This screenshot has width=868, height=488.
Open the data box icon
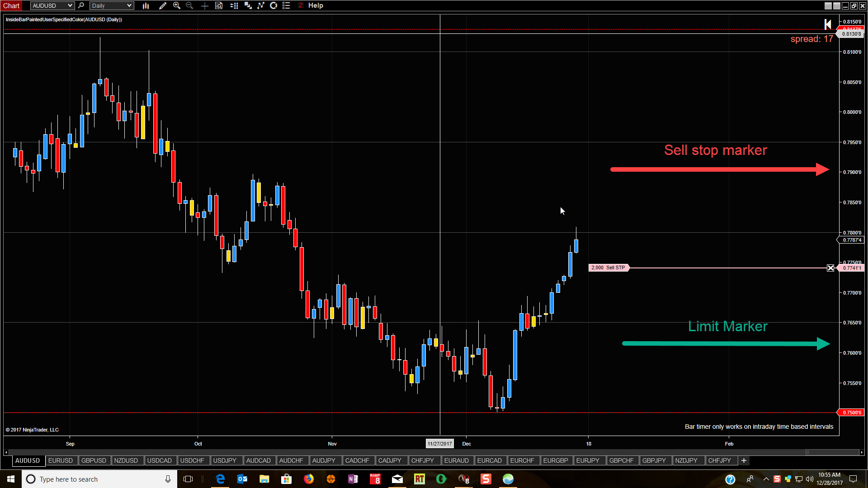point(219,6)
